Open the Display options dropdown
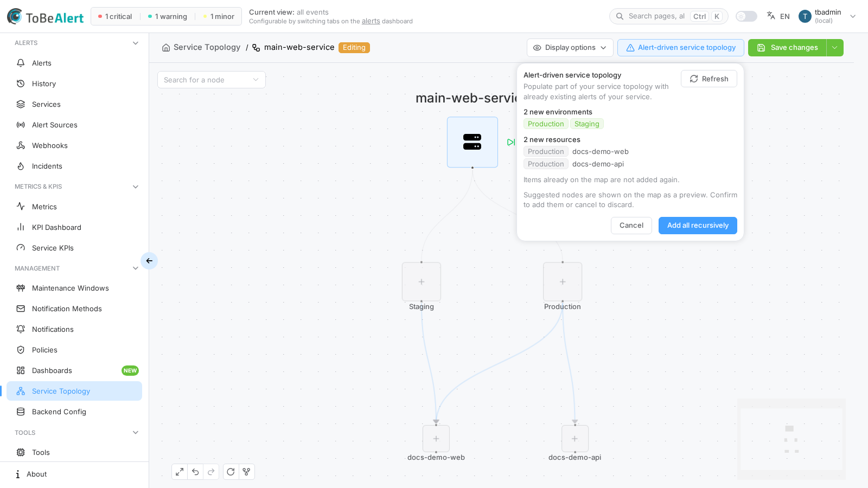 pos(570,48)
